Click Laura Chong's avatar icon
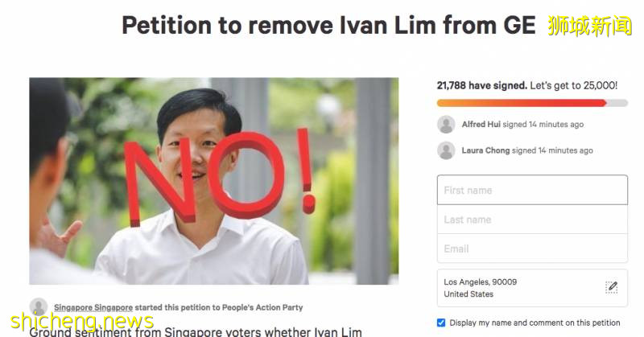This screenshot has height=337, width=644. coord(446,150)
